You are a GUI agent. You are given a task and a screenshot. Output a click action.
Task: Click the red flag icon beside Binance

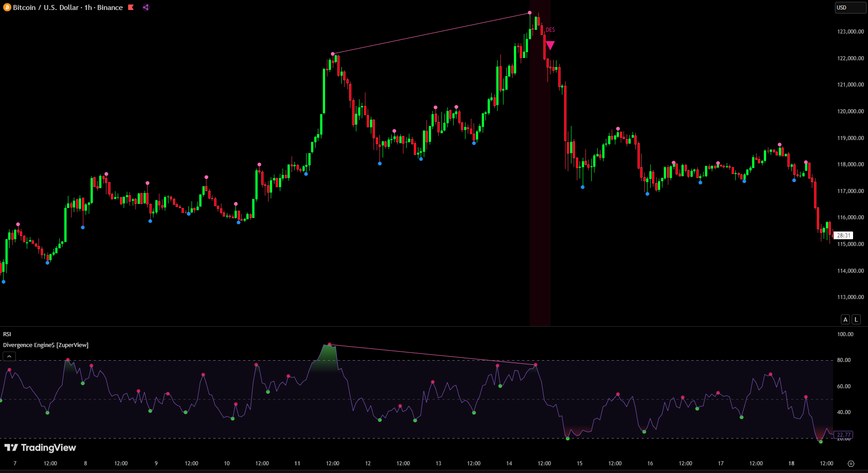(x=131, y=7)
